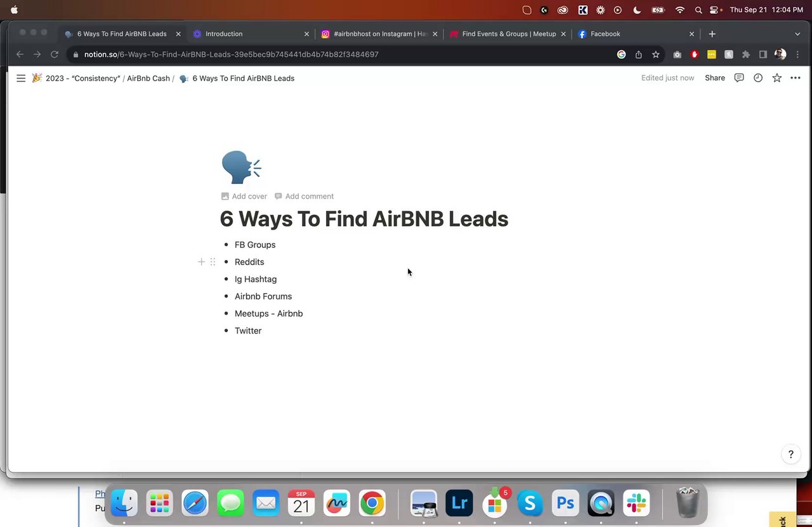Switch to Find Events & Groups Meetup tab
The width and height of the screenshot is (812, 527).
(509, 34)
